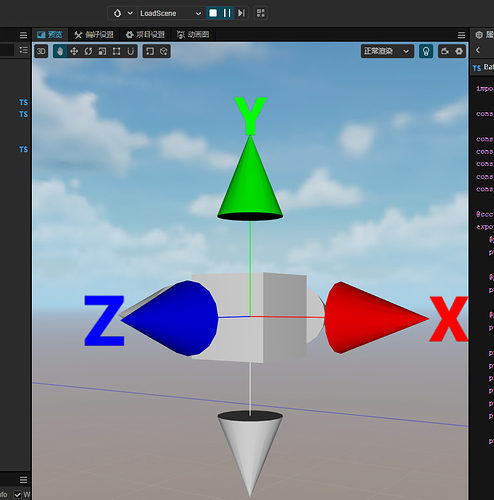Stop the running scene preview

[x=213, y=13]
